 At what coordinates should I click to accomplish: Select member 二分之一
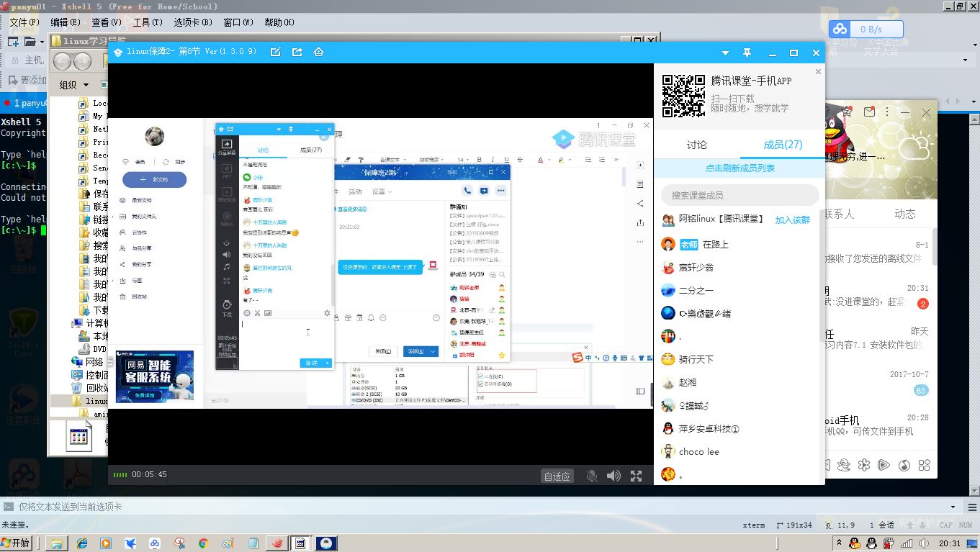[x=740, y=291]
